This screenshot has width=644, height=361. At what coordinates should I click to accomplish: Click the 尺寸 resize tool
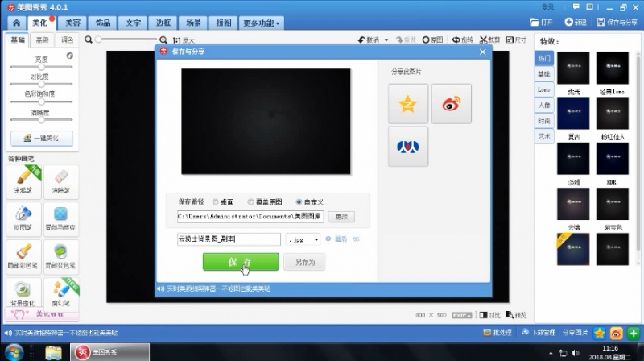516,39
